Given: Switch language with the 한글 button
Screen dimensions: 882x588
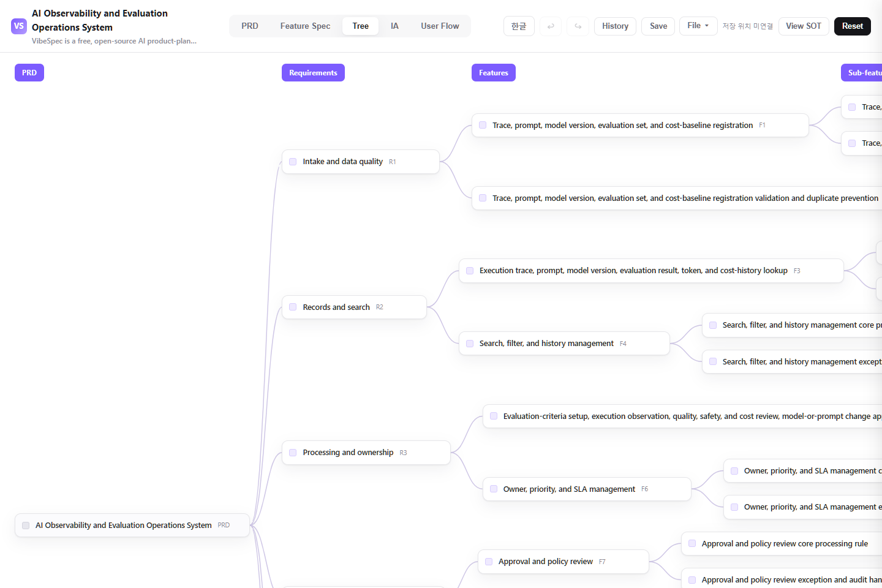Looking at the screenshot, I should click(519, 26).
